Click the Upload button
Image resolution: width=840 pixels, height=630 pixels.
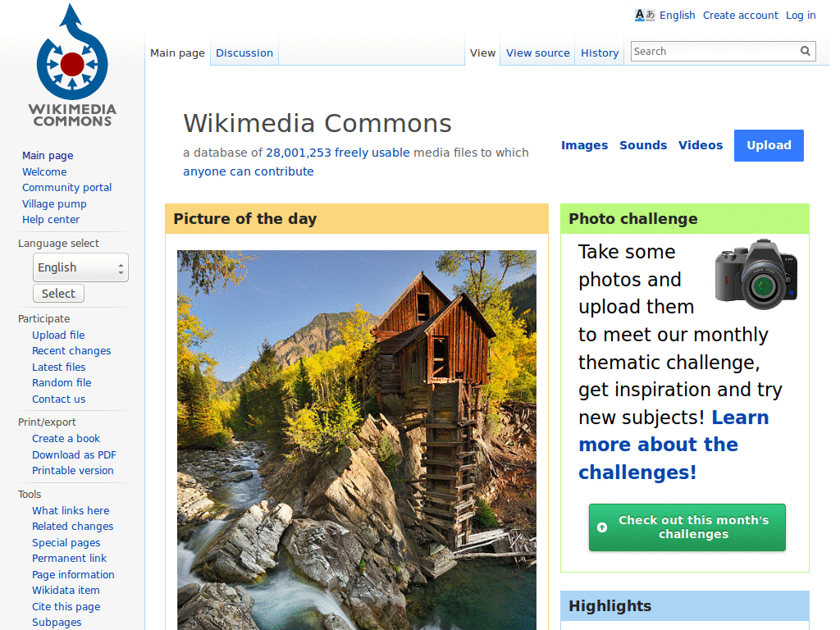point(769,145)
